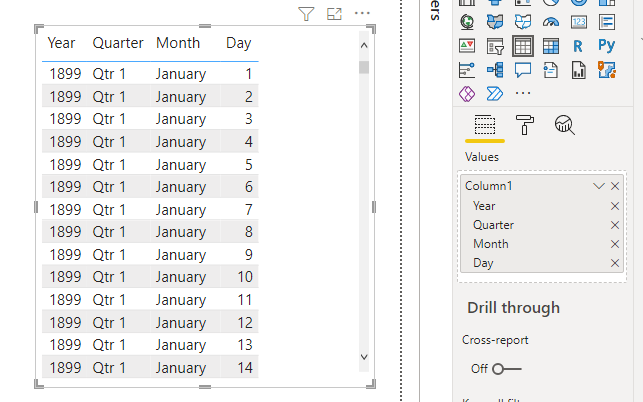The image size is (643, 402).
Task: Select the Day item in Values well
Action: [x=483, y=263]
